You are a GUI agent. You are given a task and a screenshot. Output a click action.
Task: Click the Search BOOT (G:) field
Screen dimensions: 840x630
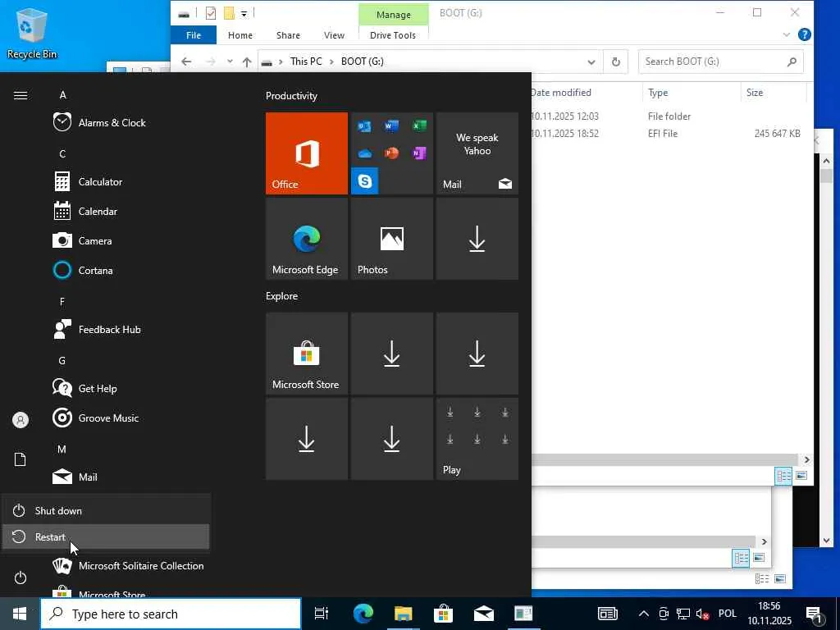click(720, 62)
